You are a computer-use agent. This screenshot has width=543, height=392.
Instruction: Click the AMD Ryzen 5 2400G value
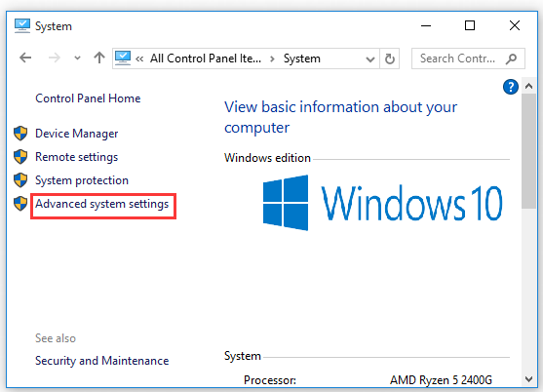tap(441, 380)
